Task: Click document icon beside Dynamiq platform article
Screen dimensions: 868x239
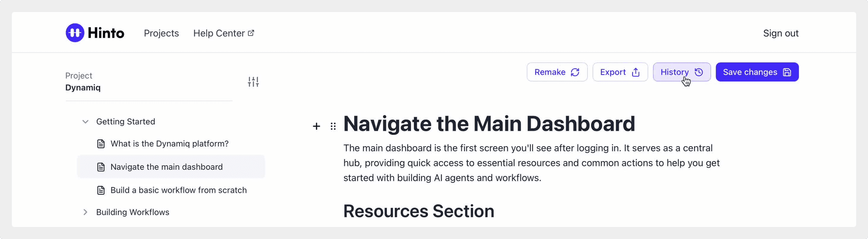Action: (101, 144)
